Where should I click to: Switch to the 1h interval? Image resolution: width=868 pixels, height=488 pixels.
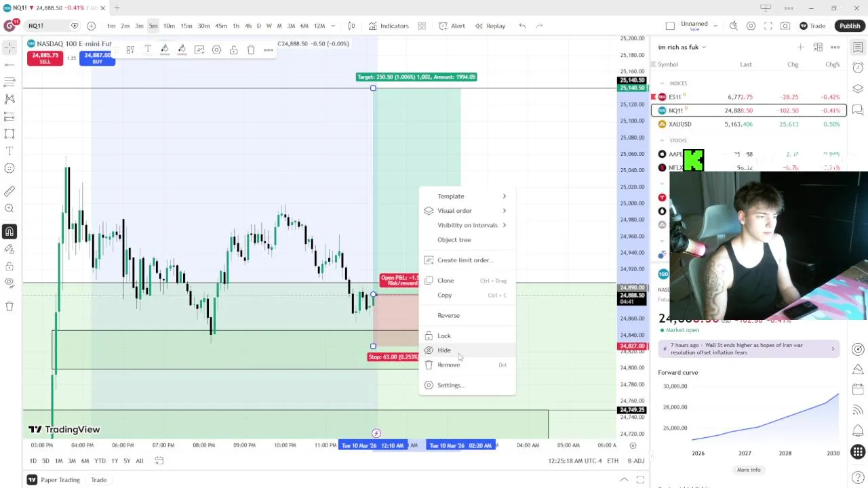235,26
